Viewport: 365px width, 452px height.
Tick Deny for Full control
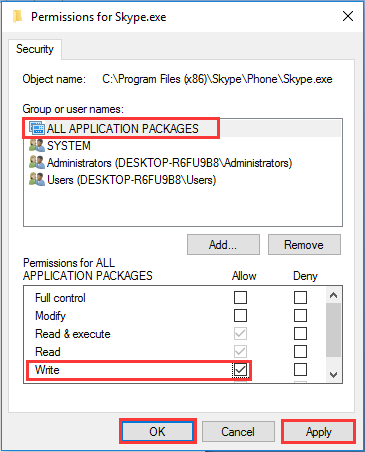300,297
